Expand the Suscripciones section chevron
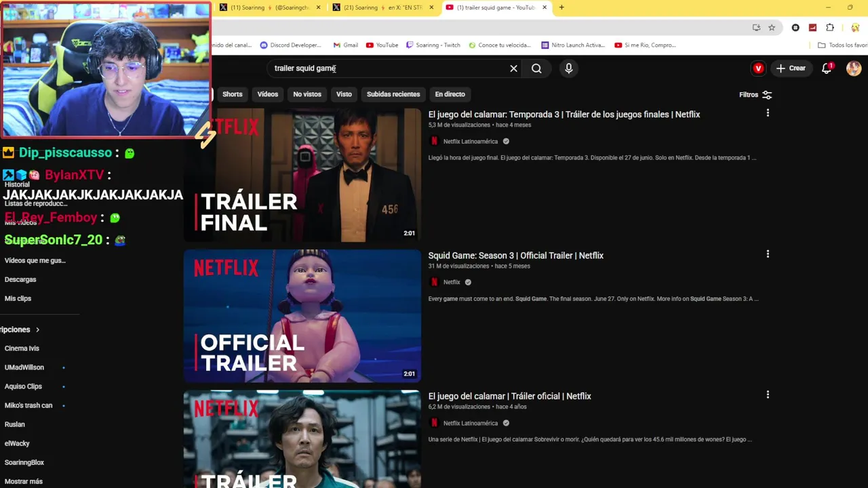868x488 pixels. click(x=37, y=330)
